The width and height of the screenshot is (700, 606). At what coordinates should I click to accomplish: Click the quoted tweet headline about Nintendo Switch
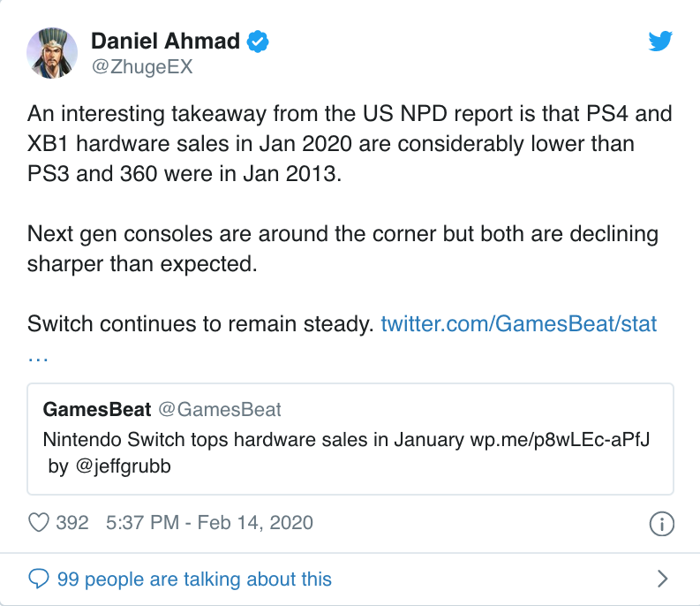pyautogui.click(x=252, y=440)
